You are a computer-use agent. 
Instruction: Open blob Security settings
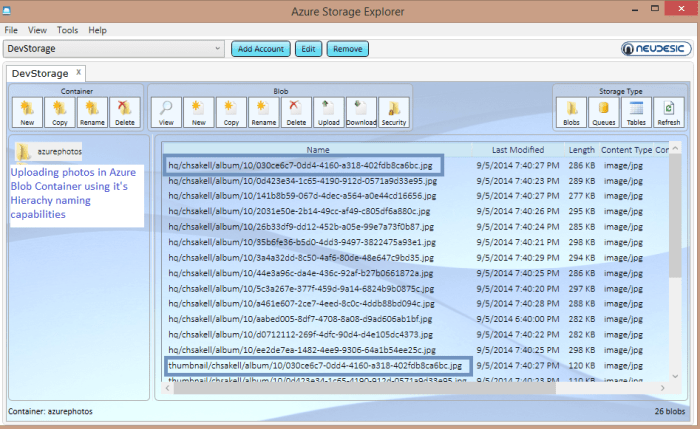pos(394,112)
